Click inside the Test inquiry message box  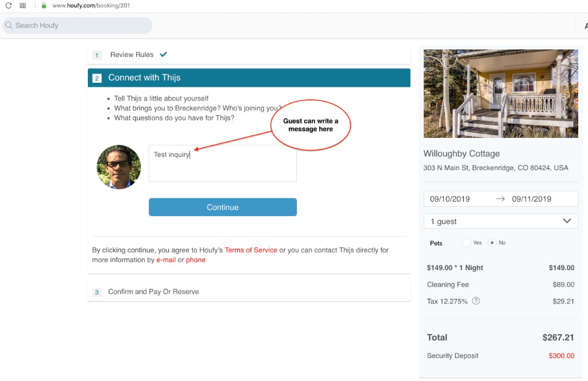(222, 163)
